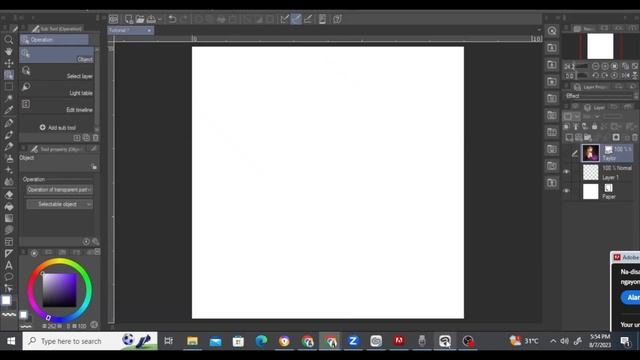640x360 pixels.
Task: Click the Paper layer name text
Action: pos(609,197)
